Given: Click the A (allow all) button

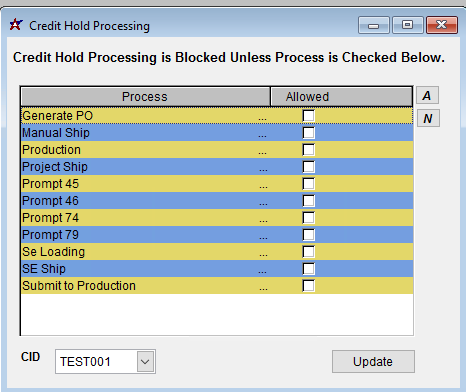Looking at the screenshot, I should [x=427, y=95].
